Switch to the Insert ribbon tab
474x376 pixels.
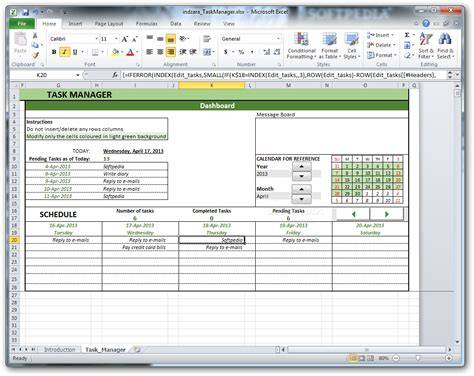[75, 24]
